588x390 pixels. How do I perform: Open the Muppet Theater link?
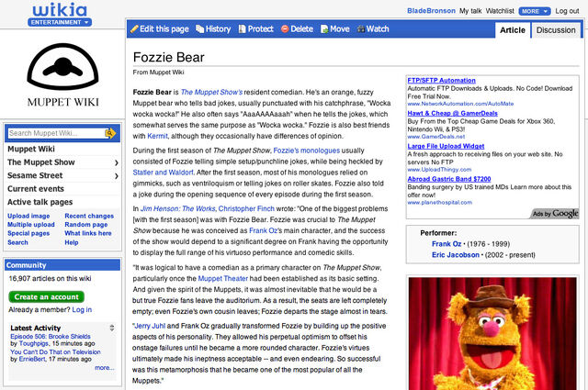coord(222,278)
